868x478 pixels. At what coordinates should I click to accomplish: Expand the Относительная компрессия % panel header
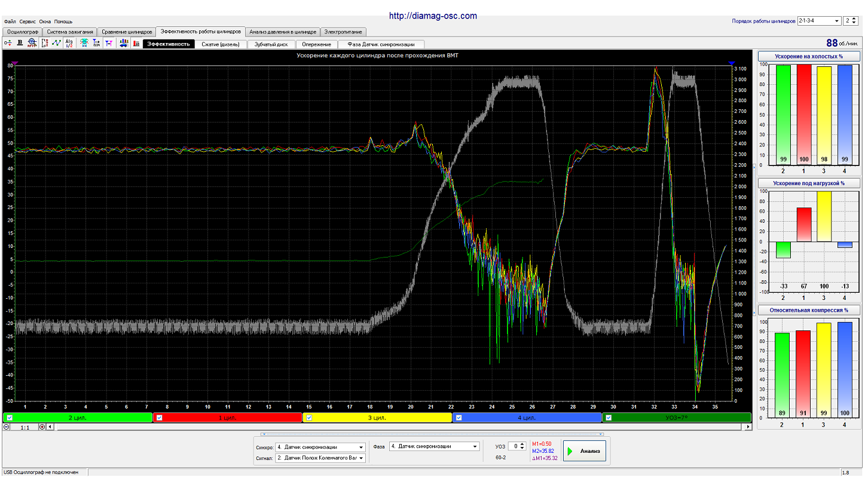809,310
